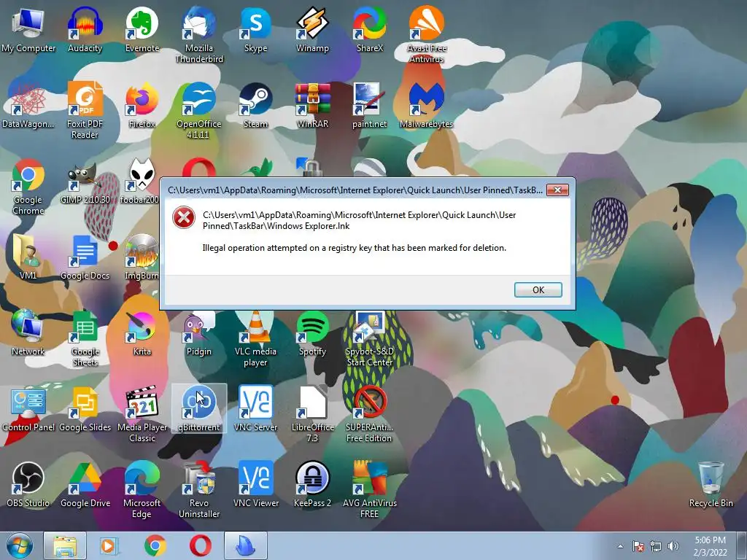This screenshot has height=560, width=747.
Task: Select the Google Sheets shortcut
Action: tap(85, 338)
